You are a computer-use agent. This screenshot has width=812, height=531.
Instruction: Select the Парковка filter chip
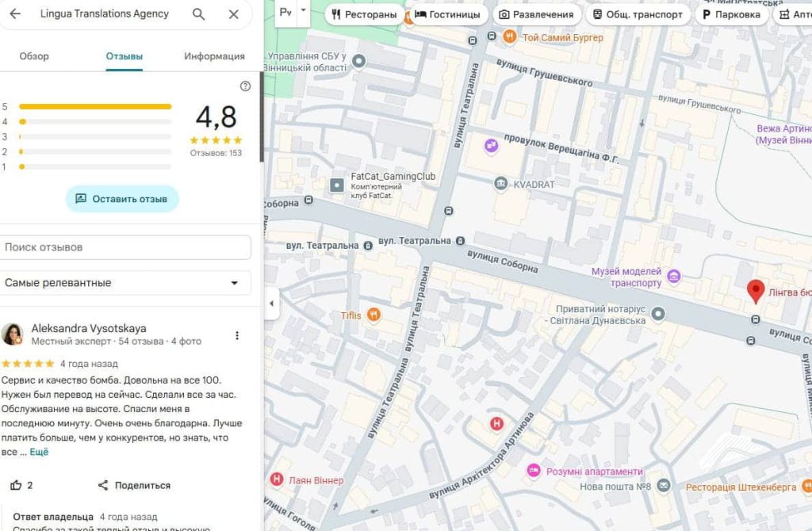click(x=732, y=14)
